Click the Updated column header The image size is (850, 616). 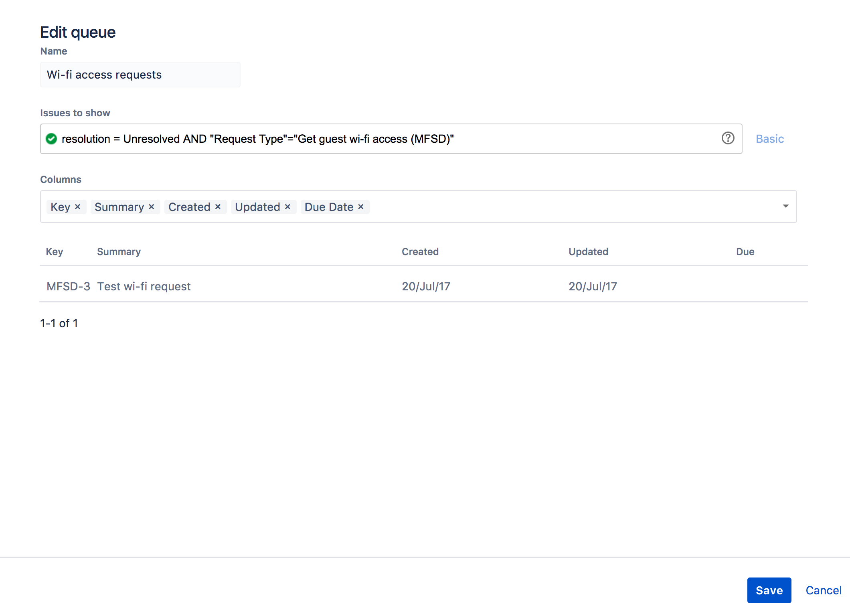point(587,251)
